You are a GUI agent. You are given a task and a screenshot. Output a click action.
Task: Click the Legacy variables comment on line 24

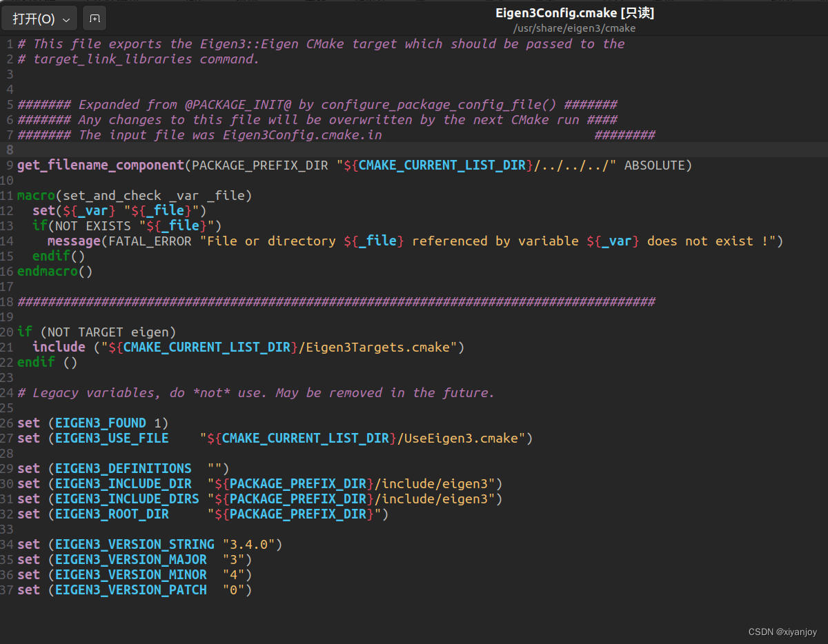[256, 393]
